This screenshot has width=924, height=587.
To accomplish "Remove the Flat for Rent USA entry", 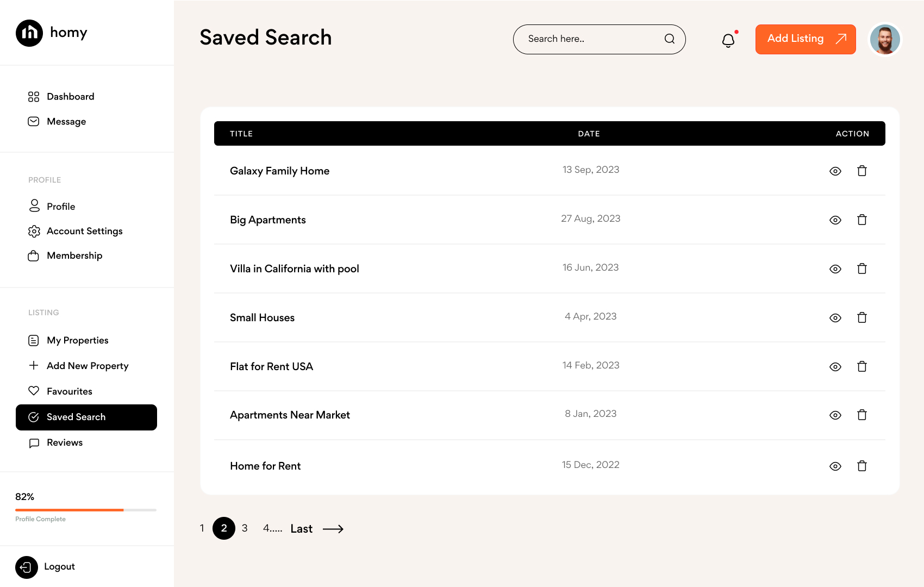I will (862, 366).
